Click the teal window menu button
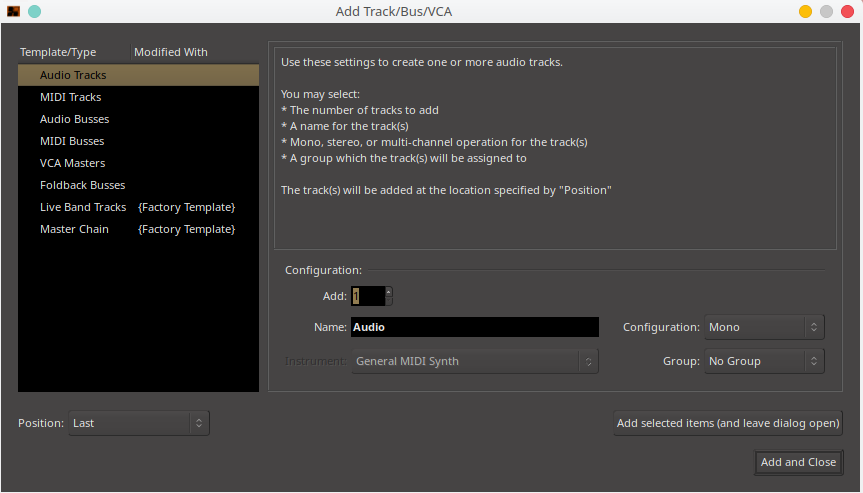The height and width of the screenshot is (493, 863). click(x=34, y=12)
